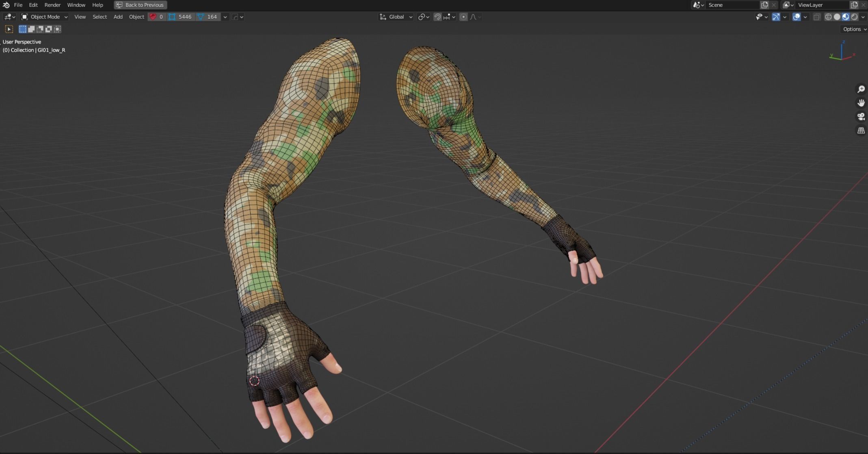This screenshot has height=454, width=868.
Task: Click the Scene name field
Action: pyautogui.click(x=733, y=5)
